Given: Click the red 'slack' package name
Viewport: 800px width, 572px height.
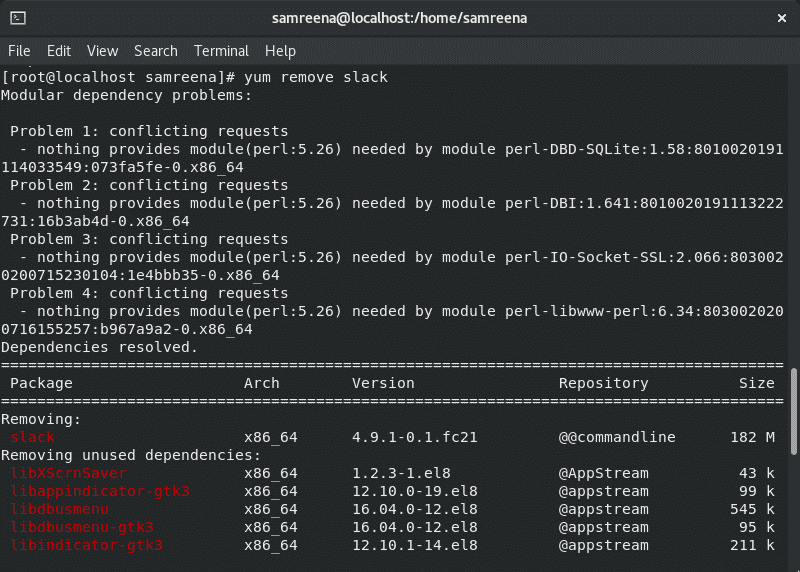Looking at the screenshot, I should coord(33,437).
